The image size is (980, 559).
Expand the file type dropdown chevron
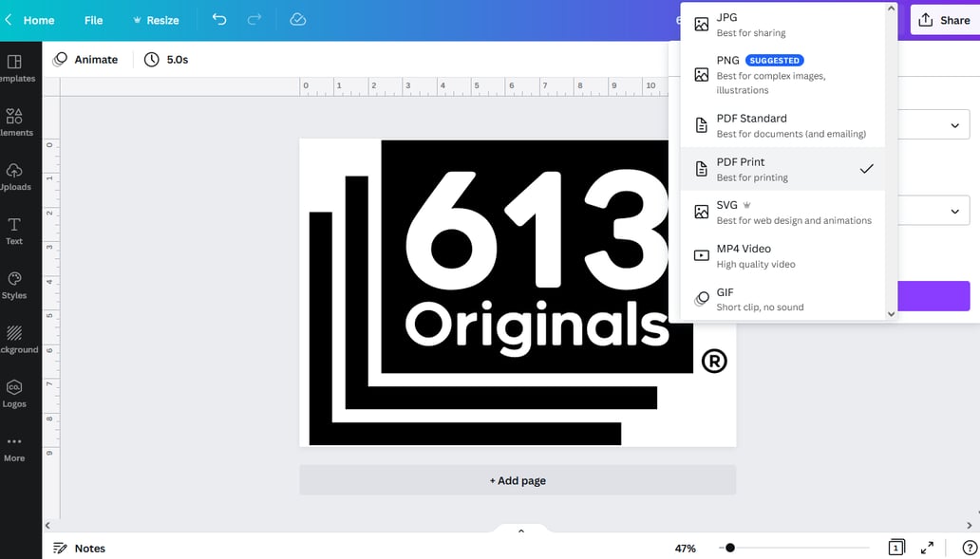click(954, 126)
